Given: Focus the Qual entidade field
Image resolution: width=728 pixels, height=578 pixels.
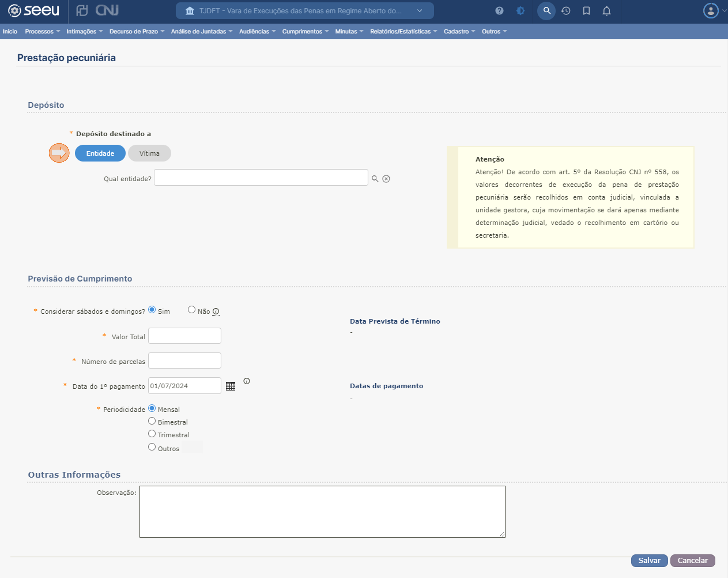Looking at the screenshot, I should 261,177.
